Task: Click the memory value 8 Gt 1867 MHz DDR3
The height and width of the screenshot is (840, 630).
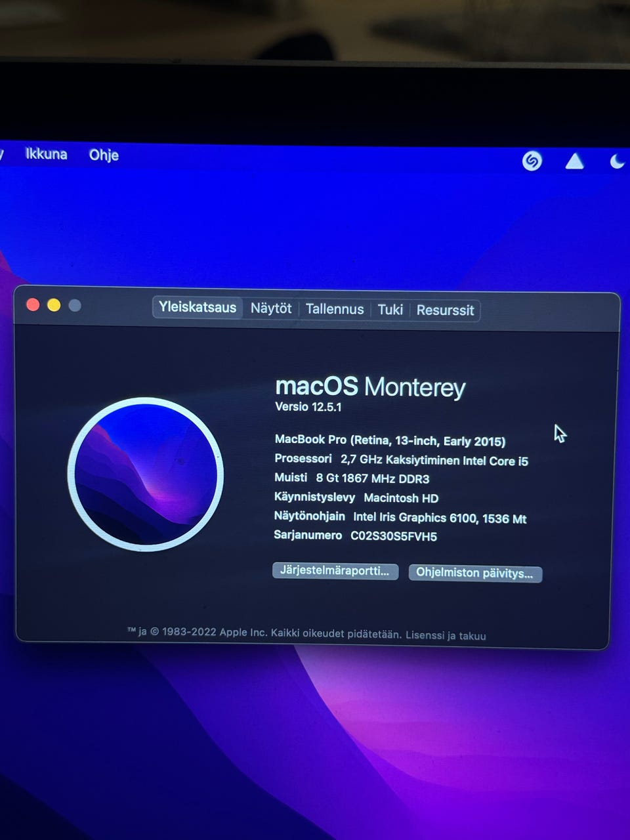Action: click(x=373, y=478)
